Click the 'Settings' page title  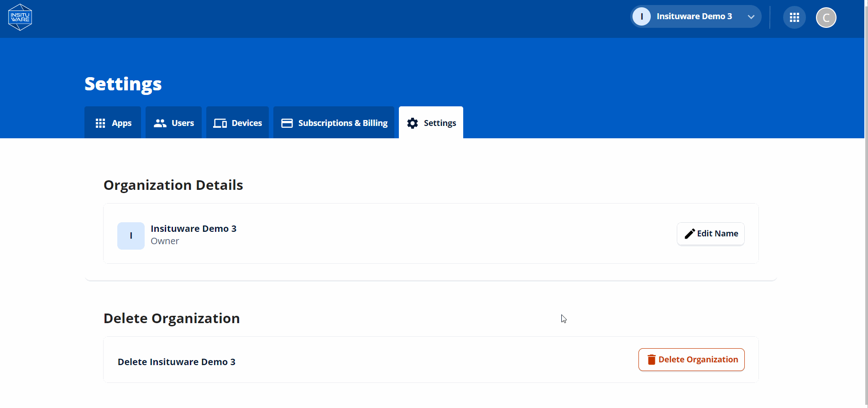point(123,84)
